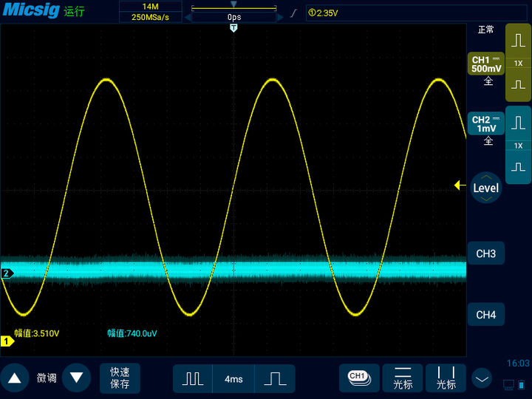Select the CH2 1mV channel button
The height and width of the screenshot is (399, 532).
click(485, 123)
